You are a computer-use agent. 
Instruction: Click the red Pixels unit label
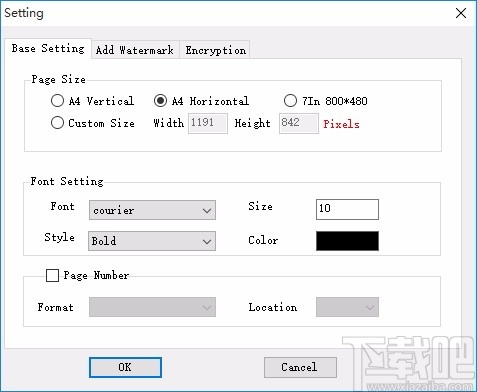(341, 124)
